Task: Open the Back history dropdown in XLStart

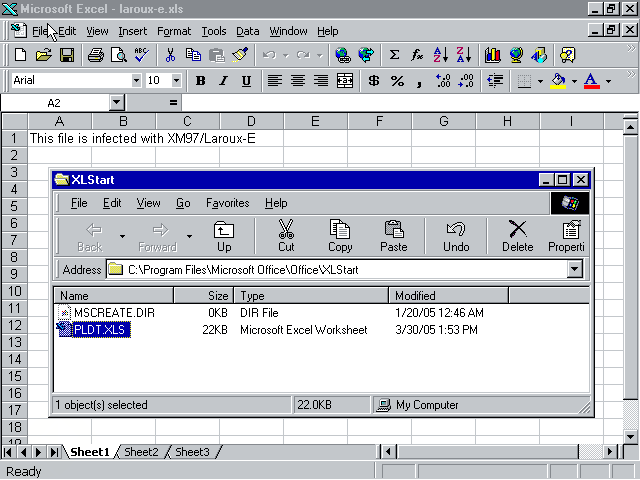Action: coord(122,236)
